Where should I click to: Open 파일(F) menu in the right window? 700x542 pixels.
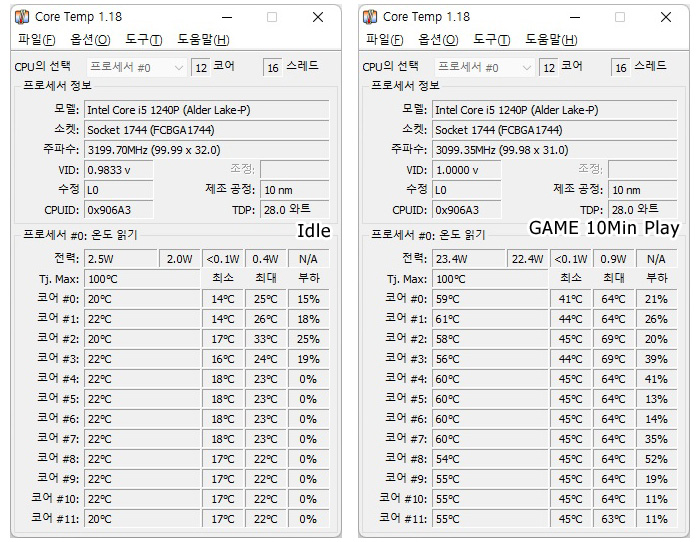point(384,40)
